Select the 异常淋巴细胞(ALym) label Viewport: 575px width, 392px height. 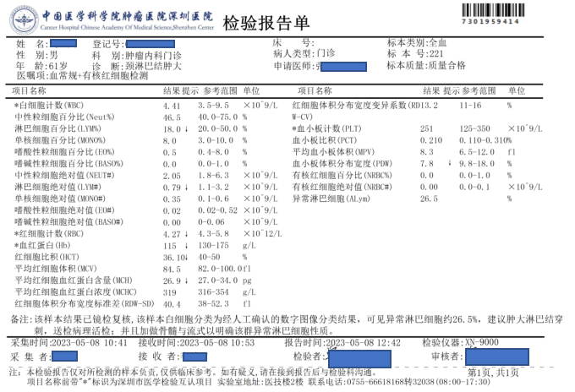coord(331,199)
